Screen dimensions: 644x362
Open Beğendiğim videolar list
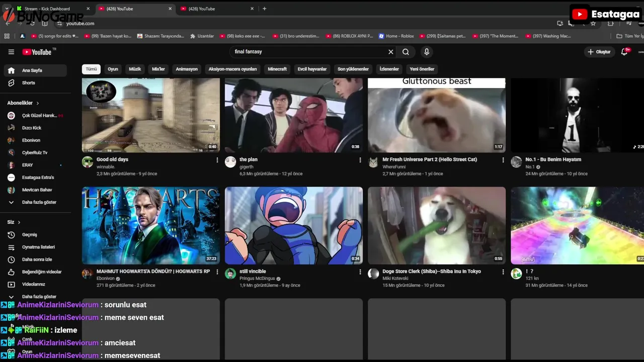click(35, 272)
